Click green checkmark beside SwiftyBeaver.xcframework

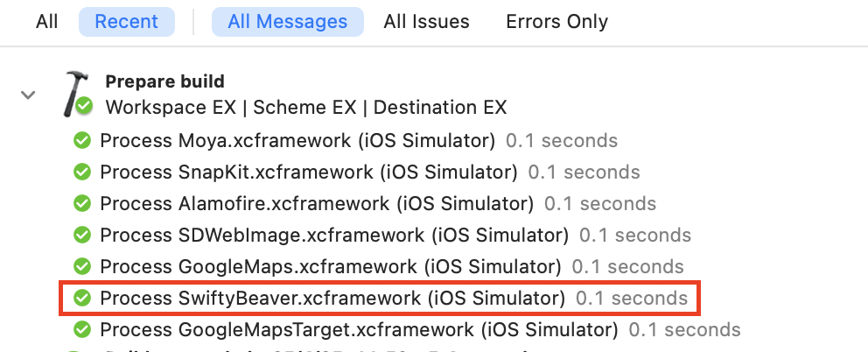coord(82,299)
